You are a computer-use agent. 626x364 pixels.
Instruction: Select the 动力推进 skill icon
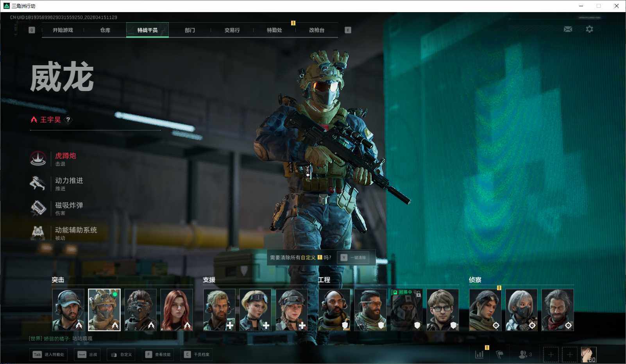[38, 183]
